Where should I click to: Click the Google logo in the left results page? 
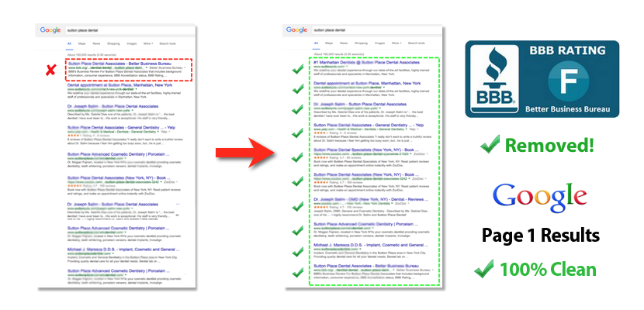[x=50, y=30]
